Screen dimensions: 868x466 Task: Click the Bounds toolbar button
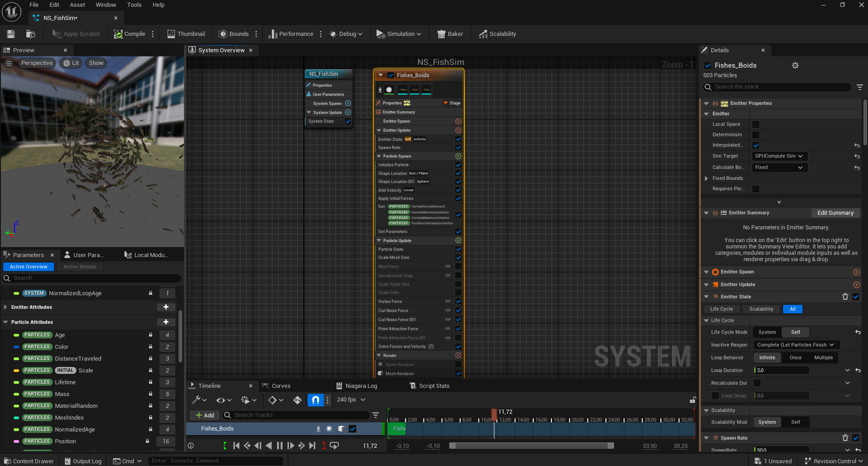coord(234,34)
